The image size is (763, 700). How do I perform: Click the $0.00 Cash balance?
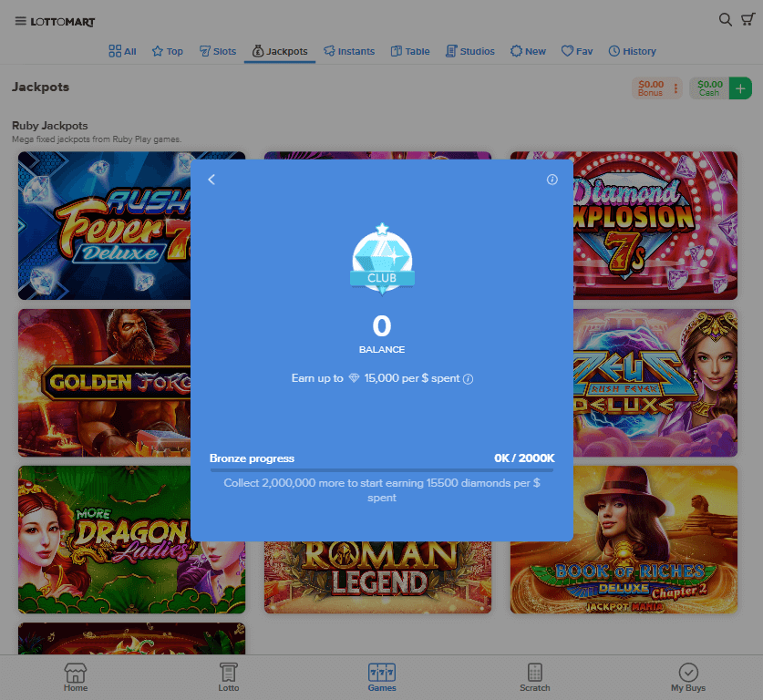pyautogui.click(x=709, y=88)
